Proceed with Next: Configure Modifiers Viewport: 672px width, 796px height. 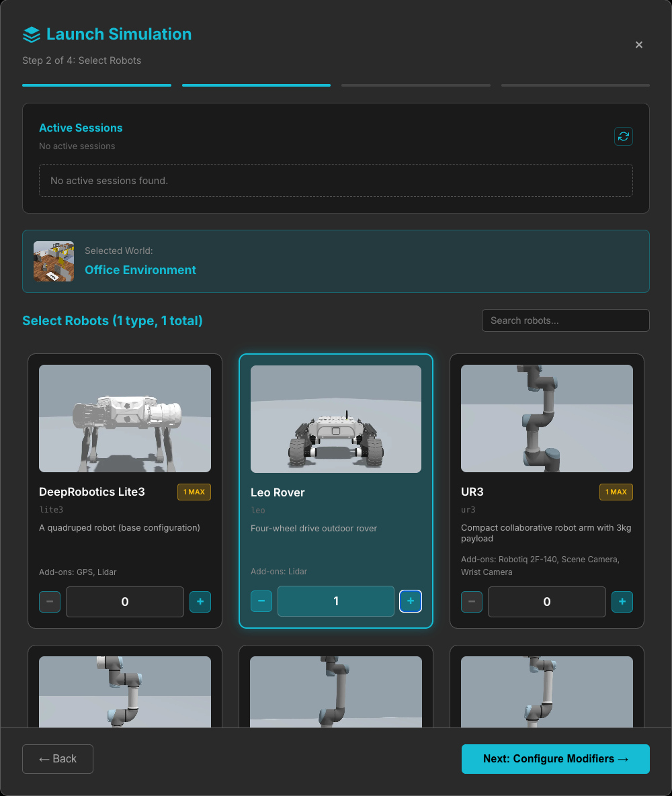(555, 758)
